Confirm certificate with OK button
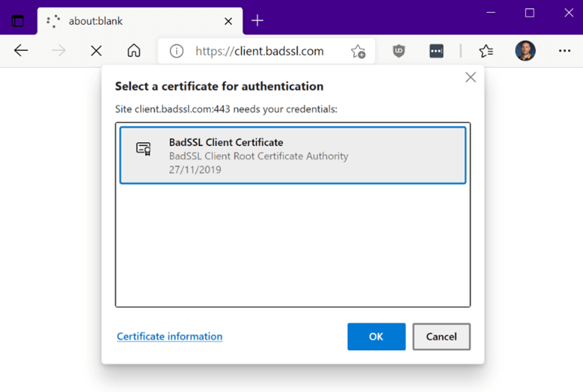Screen dimensions: 583x392 pyautogui.click(x=376, y=337)
